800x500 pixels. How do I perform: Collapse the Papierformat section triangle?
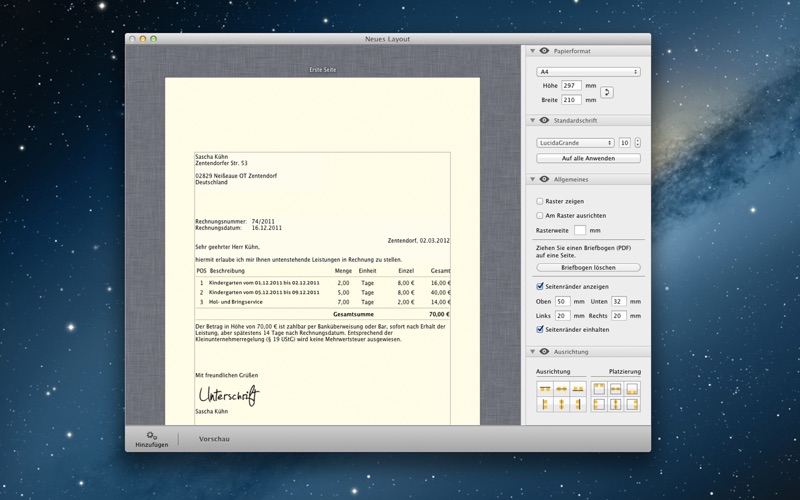click(x=533, y=51)
